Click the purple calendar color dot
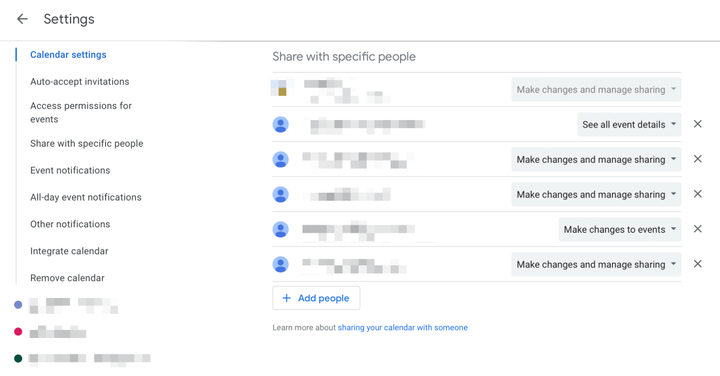Viewport: 720px width, 376px height. pyautogui.click(x=18, y=304)
